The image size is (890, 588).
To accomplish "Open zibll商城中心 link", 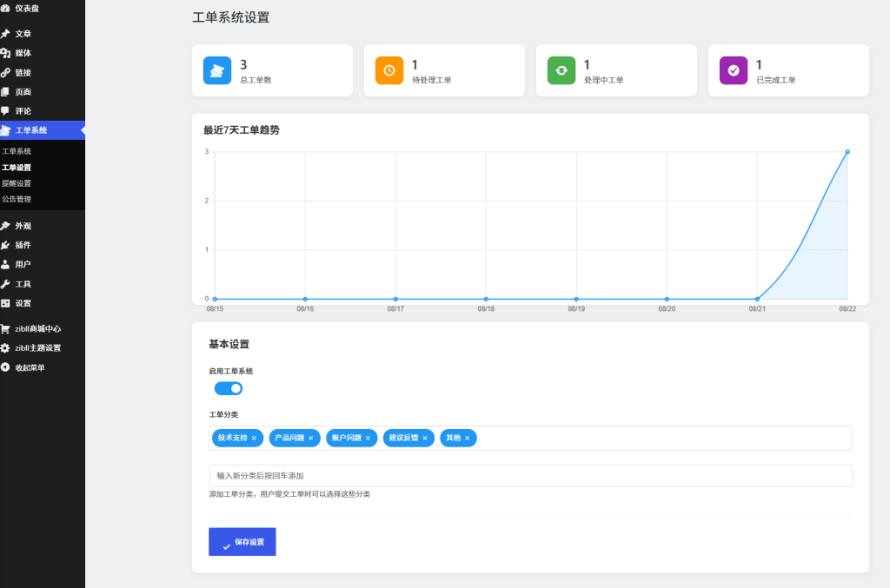I will click(37, 329).
